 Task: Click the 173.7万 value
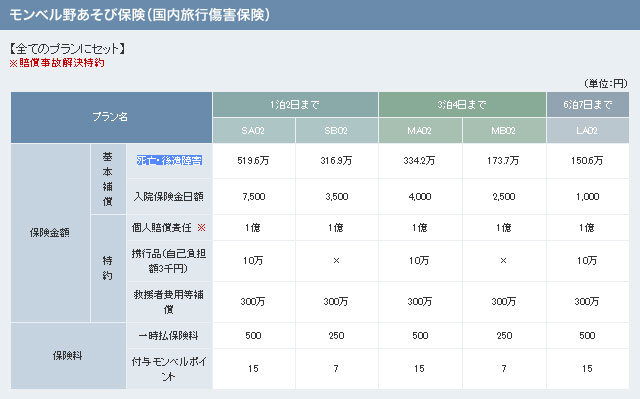click(x=503, y=161)
